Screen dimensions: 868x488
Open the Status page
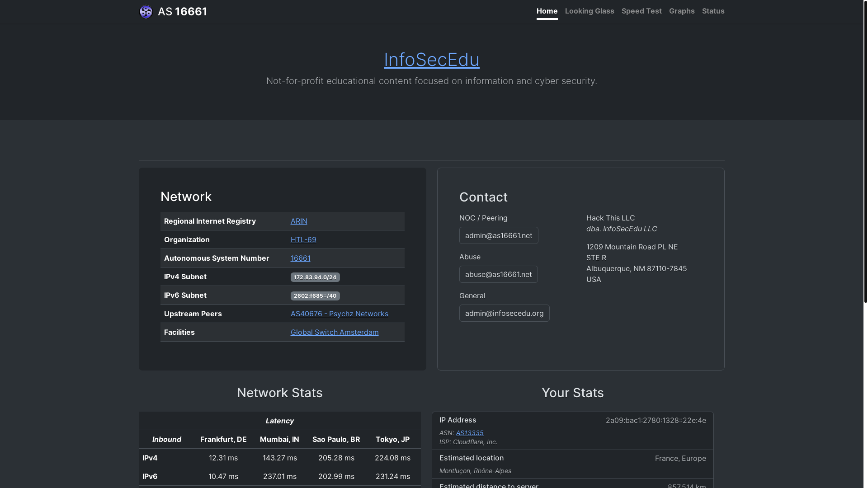pos(713,11)
